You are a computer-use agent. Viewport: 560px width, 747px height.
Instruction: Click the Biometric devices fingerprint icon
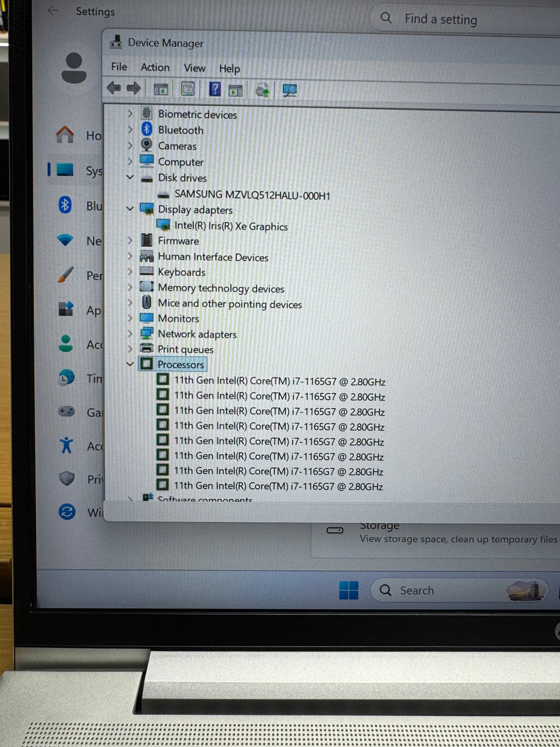(147, 113)
